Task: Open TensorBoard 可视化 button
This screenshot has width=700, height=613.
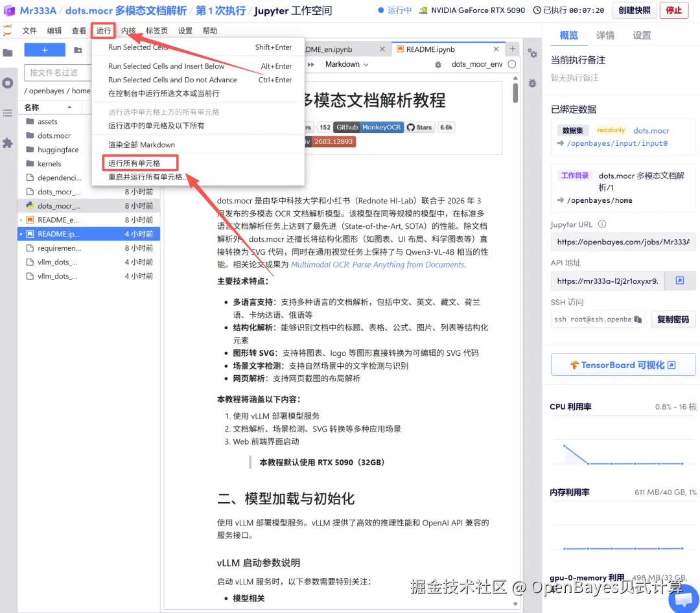Action: click(x=623, y=365)
